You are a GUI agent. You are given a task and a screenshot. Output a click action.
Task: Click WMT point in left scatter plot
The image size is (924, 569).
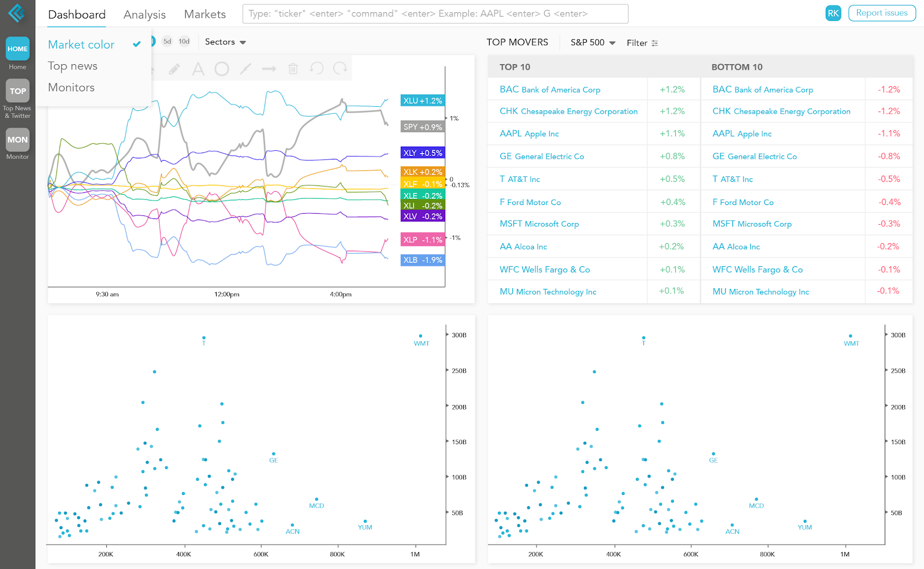click(420, 336)
